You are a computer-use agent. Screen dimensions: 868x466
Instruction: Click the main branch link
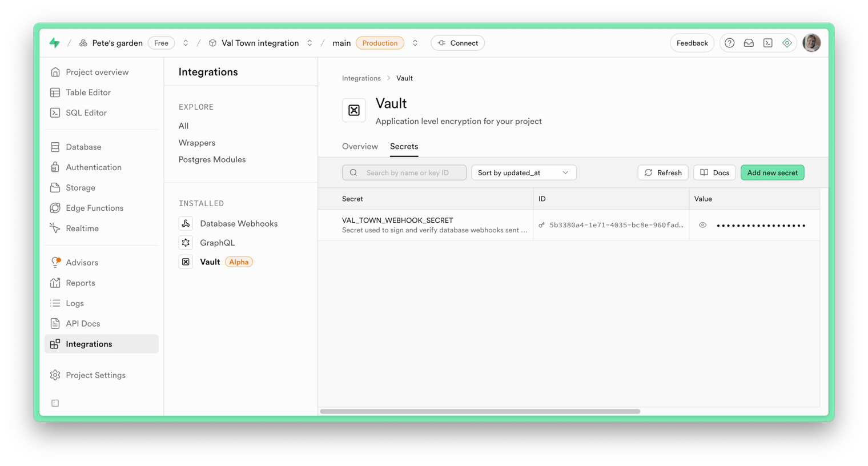click(x=341, y=43)
